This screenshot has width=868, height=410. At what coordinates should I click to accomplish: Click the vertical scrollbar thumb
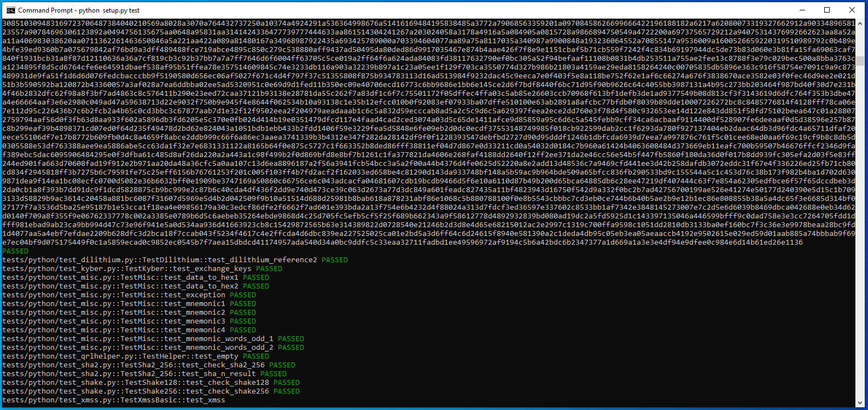click(x=860, y=61)
